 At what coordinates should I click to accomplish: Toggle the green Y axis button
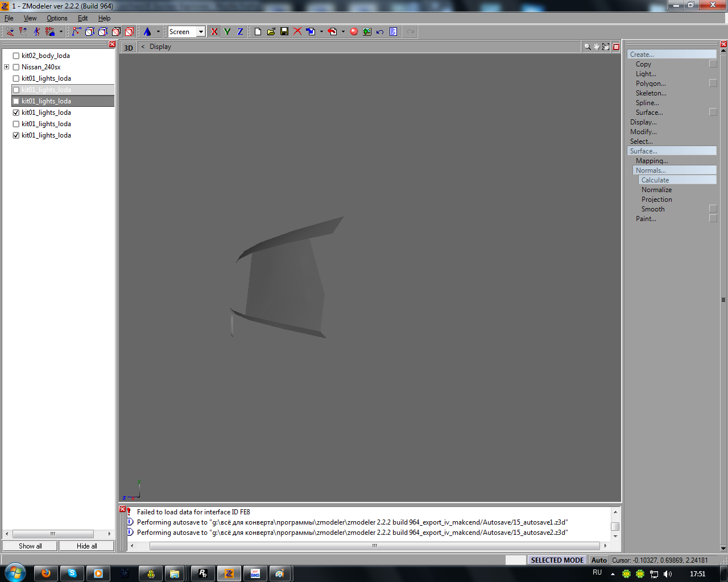tap(227, 32)
